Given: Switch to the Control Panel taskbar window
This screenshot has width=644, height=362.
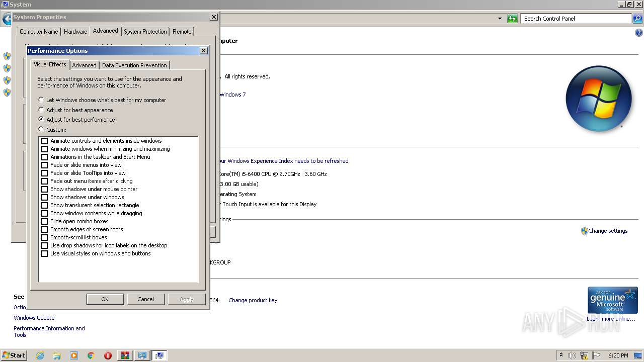Looking at the screenshot, I should [x=142, y=355].
